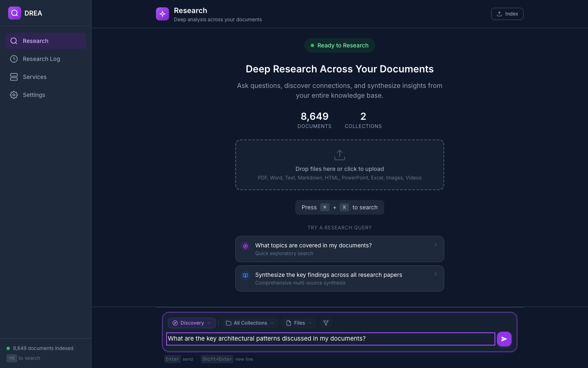588x368 pixels.
Task: Open Research Log via the clock icon
Action: 14,59
